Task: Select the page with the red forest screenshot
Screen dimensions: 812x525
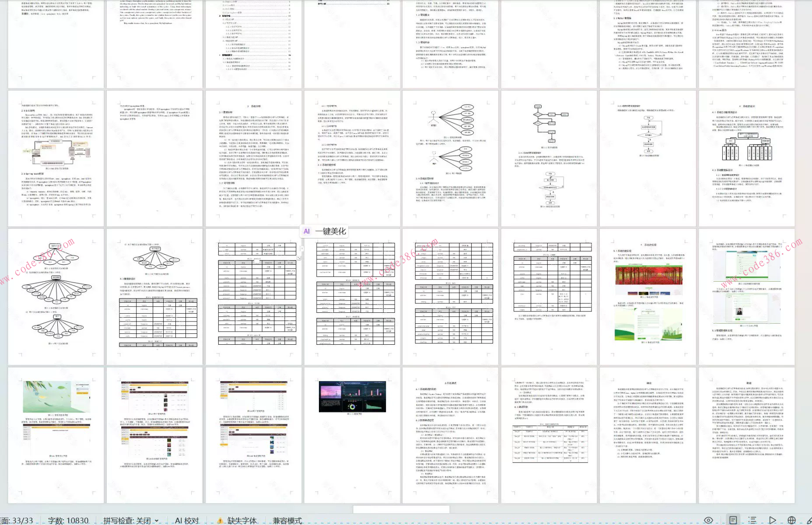Action: tap(648, 297)
